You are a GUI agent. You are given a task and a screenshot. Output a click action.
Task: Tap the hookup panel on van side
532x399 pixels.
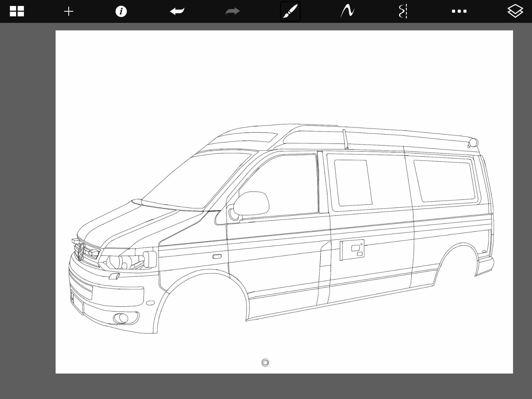pyautogui.click(x=352, y=250)
